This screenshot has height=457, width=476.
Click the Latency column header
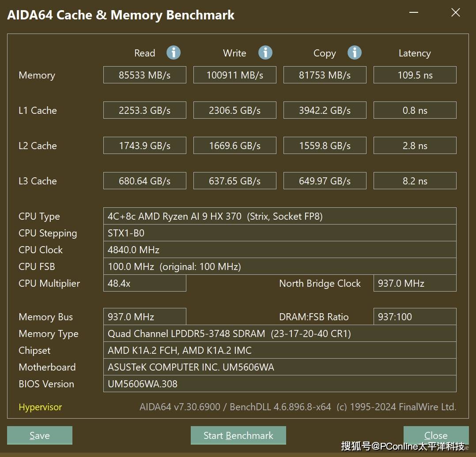coord(415,53)
